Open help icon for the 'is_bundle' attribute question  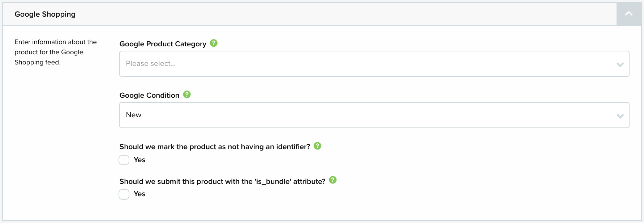point(333,180)
